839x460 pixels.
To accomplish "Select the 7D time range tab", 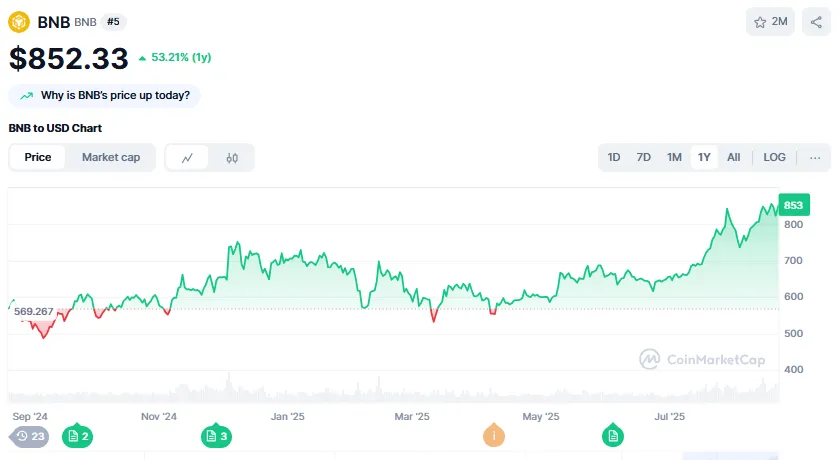I will pyautogui.click(x=644, y=157).
